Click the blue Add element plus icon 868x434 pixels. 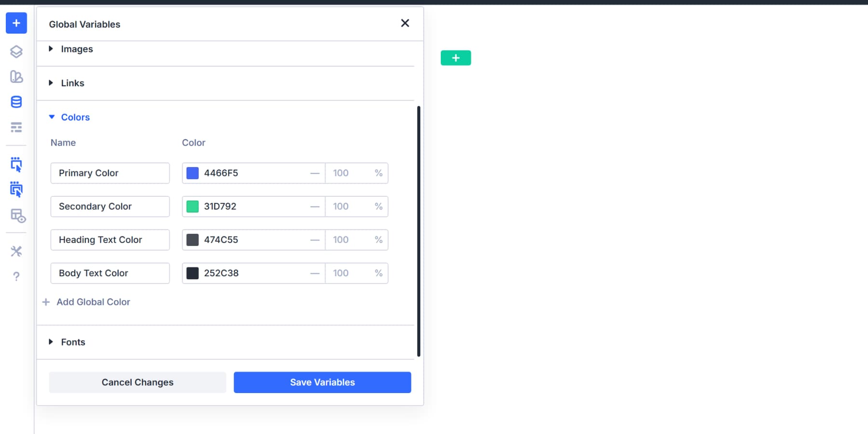coord(16,23)
